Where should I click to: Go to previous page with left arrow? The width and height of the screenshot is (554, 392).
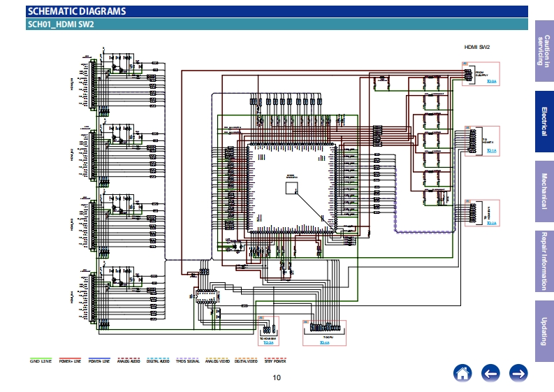(x=490, y=373)
